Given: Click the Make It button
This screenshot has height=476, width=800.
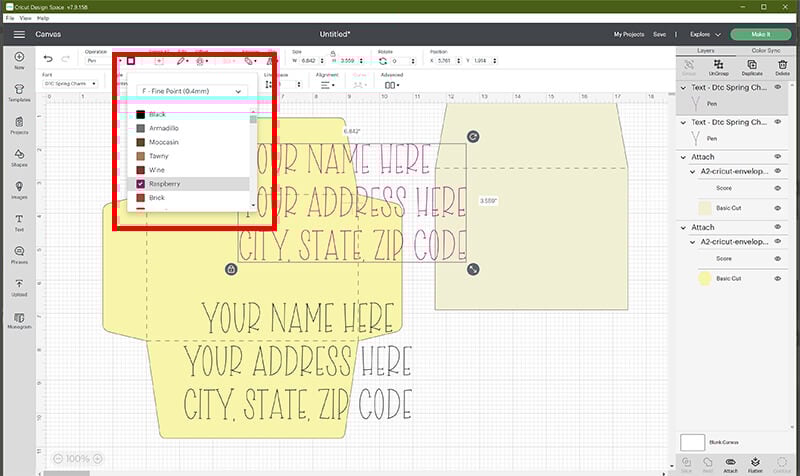Looking at the screenshot, I should 761,34.
